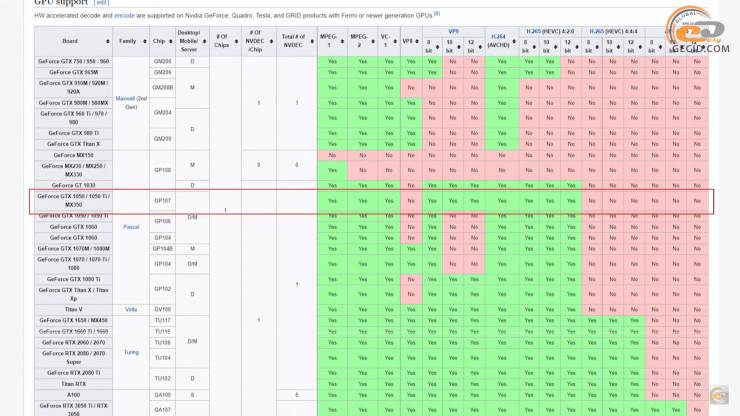Sort H.265 4:2:0 8 bit column arrows
740x416 pixels.
534,47
